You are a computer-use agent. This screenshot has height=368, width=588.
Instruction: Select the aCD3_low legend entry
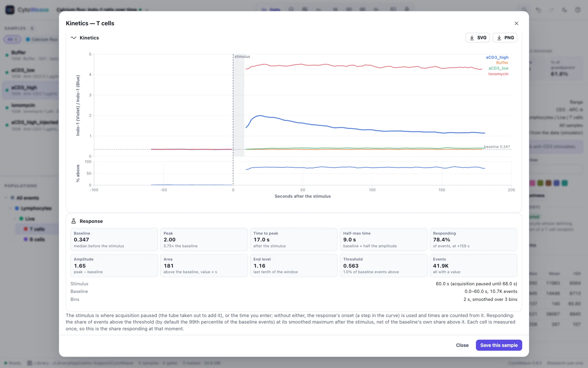coord(498,68)
